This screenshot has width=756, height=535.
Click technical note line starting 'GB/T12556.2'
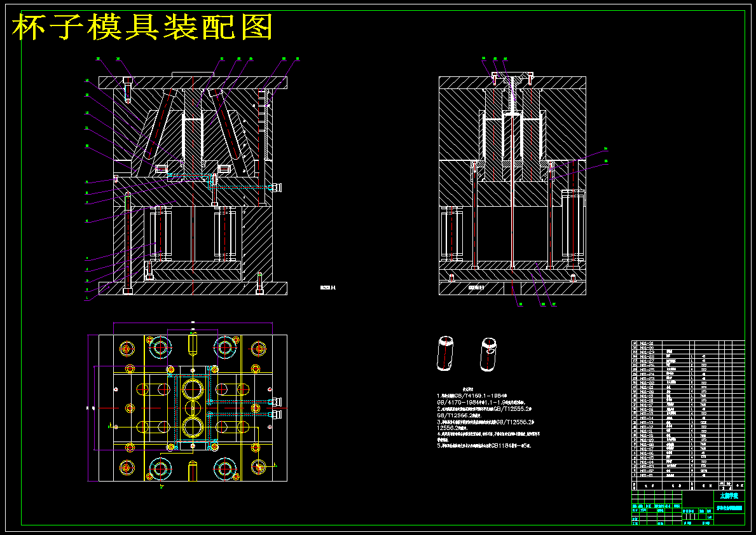pyautogui.click(x=459, y=415)
